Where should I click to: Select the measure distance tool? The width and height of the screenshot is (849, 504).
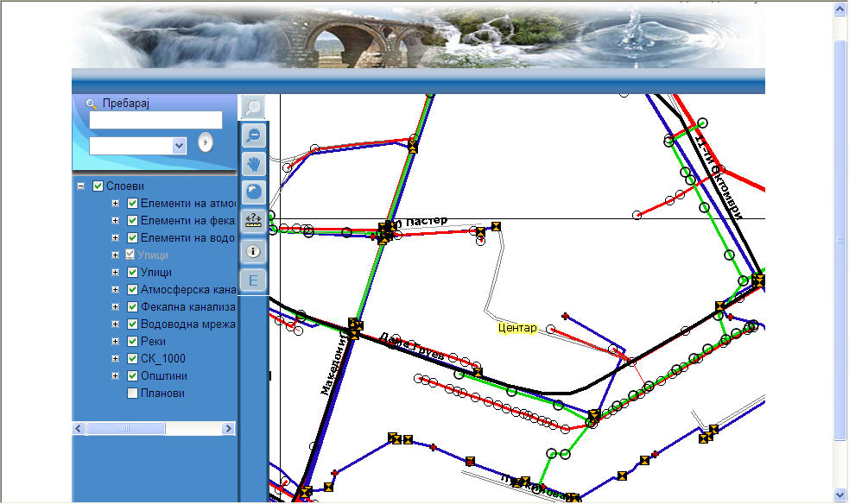coord(253,222)
